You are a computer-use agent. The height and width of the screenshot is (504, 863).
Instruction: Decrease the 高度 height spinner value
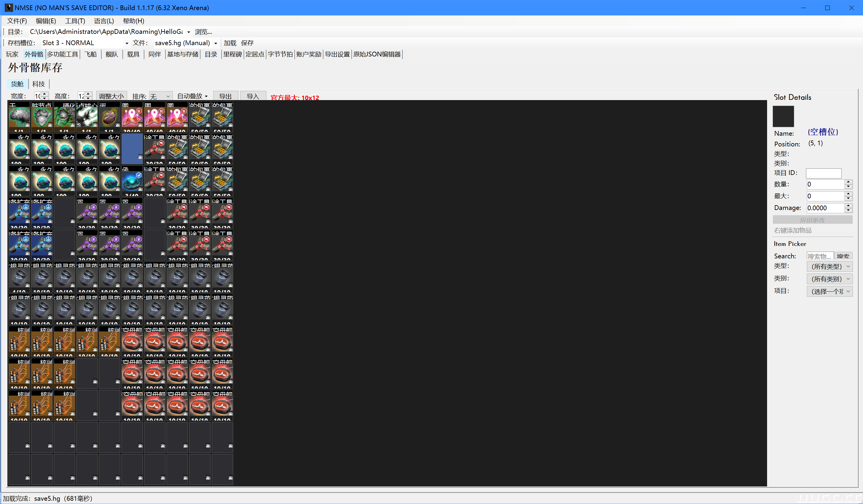coord(88,98)
